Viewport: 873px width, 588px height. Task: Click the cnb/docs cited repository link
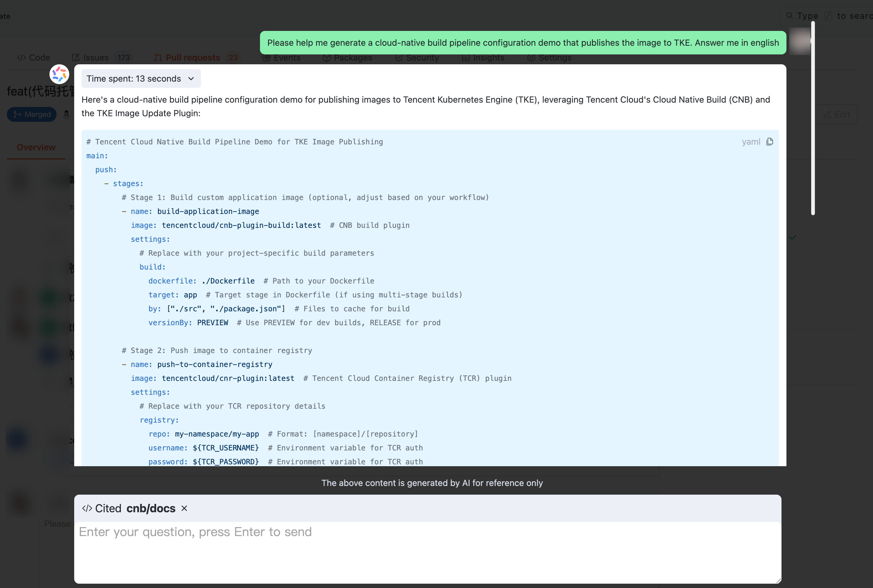coord(151,509)
